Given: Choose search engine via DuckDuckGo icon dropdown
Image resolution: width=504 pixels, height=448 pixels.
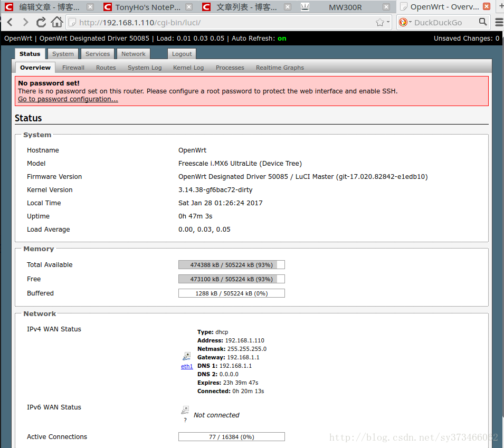Looking at the screenshot, I should pos(405,22).
